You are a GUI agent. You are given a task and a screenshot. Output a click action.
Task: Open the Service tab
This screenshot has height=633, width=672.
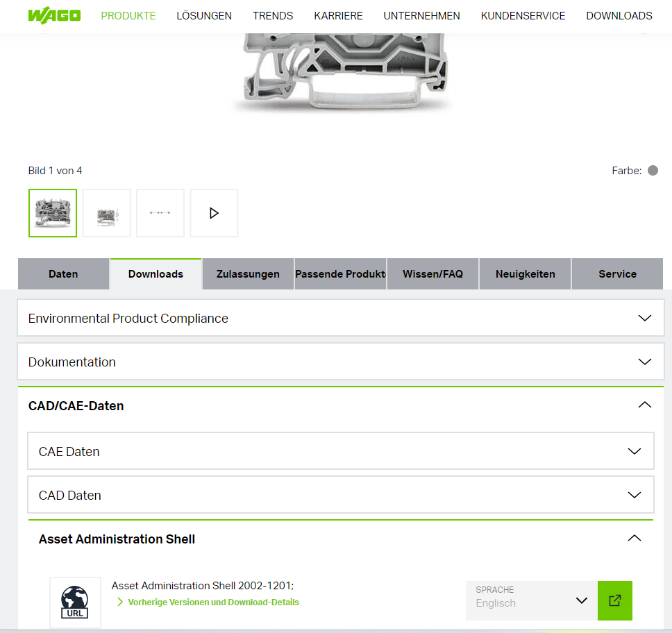(617, 273)
